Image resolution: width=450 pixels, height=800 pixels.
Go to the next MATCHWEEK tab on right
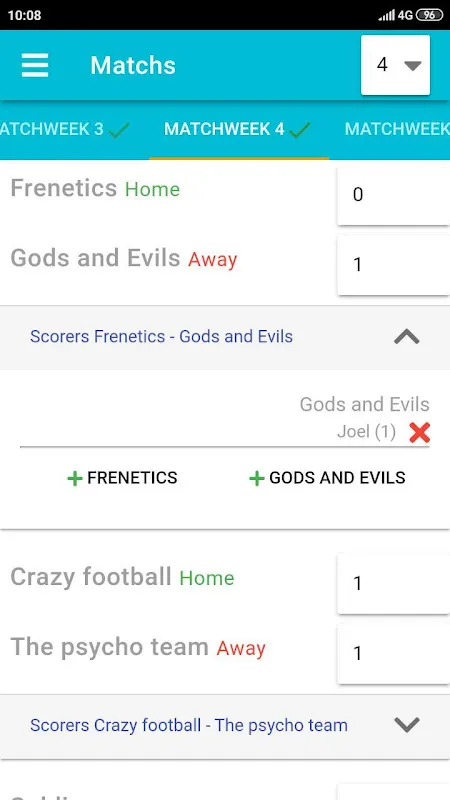coord(397,130)
